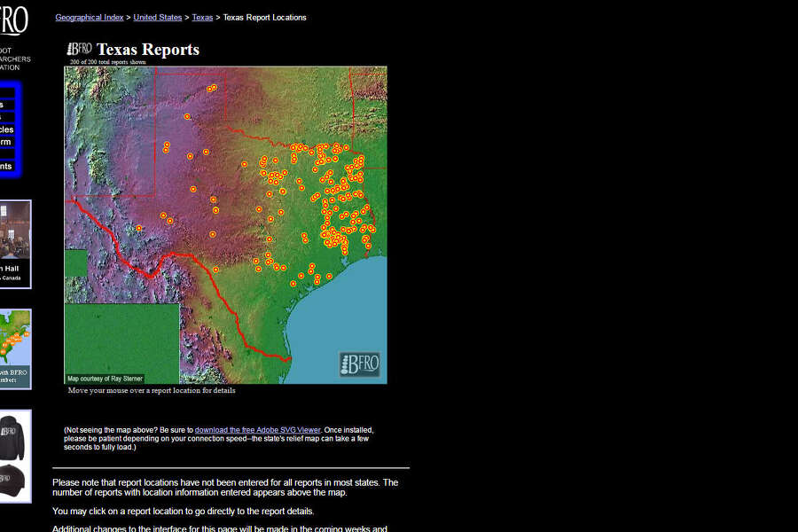Click the small BFRO icon beside Texas Reports heading

(80, 50)
